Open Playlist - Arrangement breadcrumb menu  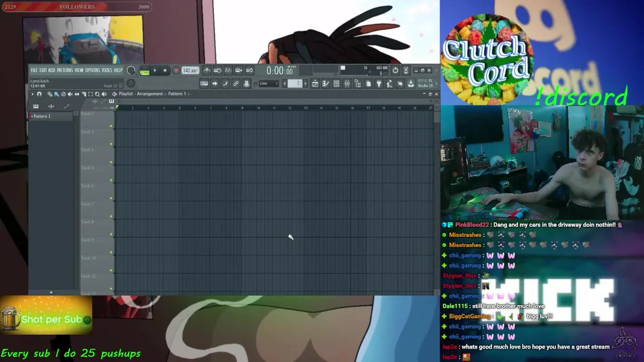[x=141, y=94]
